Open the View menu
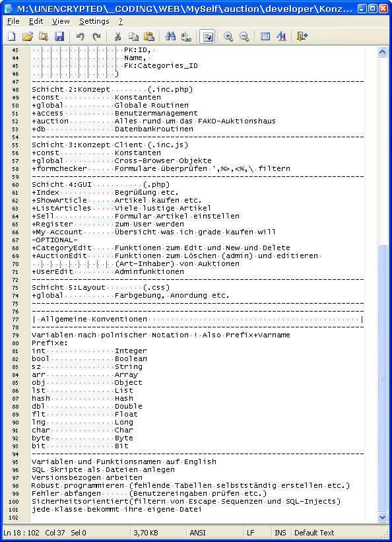 (x=61, y=21)
